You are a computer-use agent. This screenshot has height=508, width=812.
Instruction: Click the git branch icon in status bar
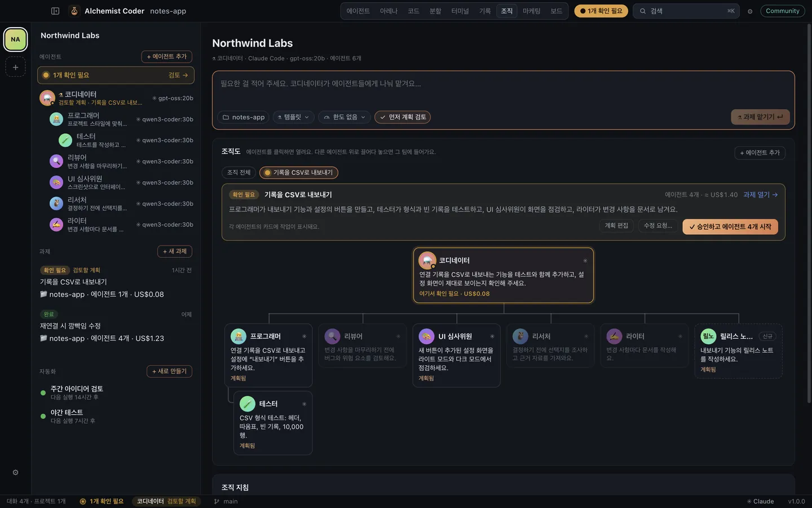(217, 501)
